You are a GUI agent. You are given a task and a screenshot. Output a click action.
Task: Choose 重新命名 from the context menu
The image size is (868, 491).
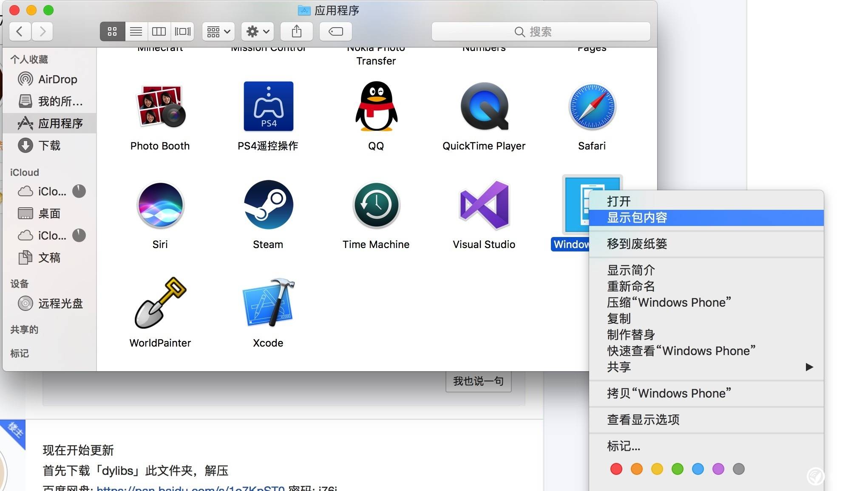point(706,286)
